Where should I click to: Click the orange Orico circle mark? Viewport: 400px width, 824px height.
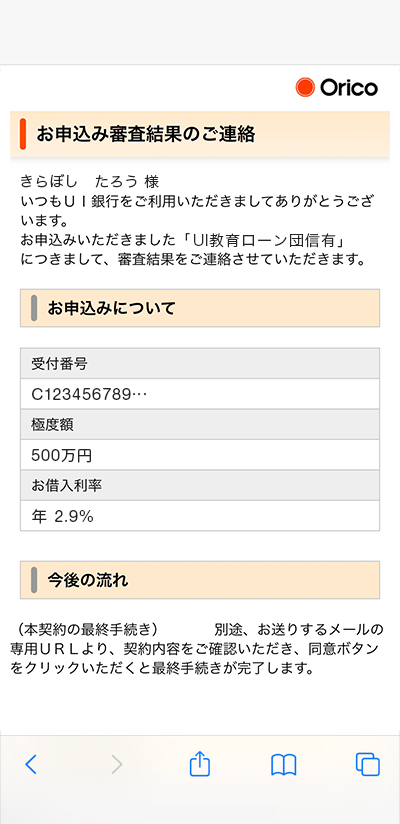click(305, 87)
